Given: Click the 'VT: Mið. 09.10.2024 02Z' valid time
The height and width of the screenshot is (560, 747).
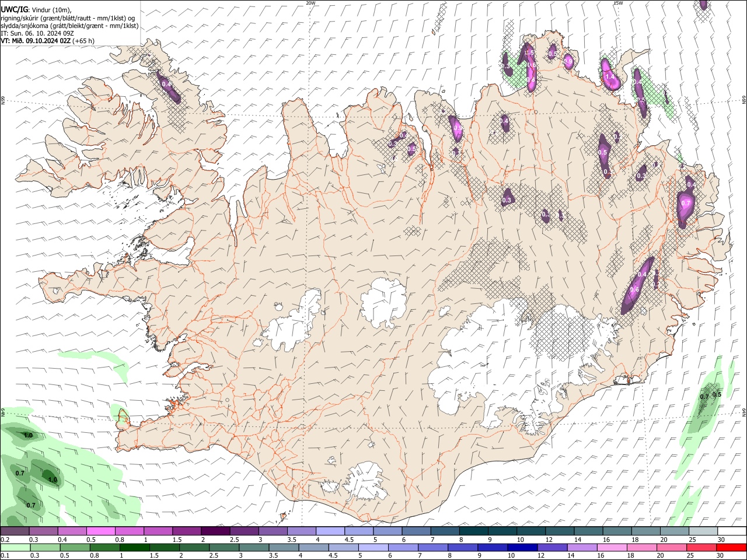Looking at the screenshot, I should point(36,41).
